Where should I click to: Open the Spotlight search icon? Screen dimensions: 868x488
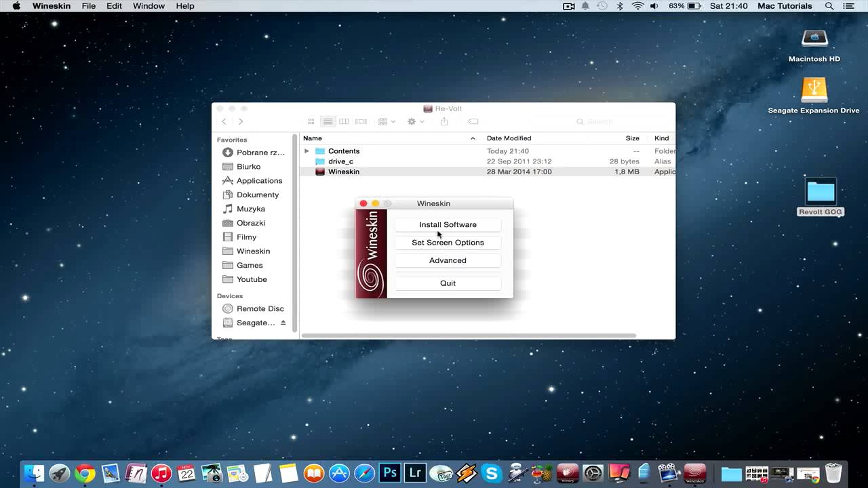[829, 6]
